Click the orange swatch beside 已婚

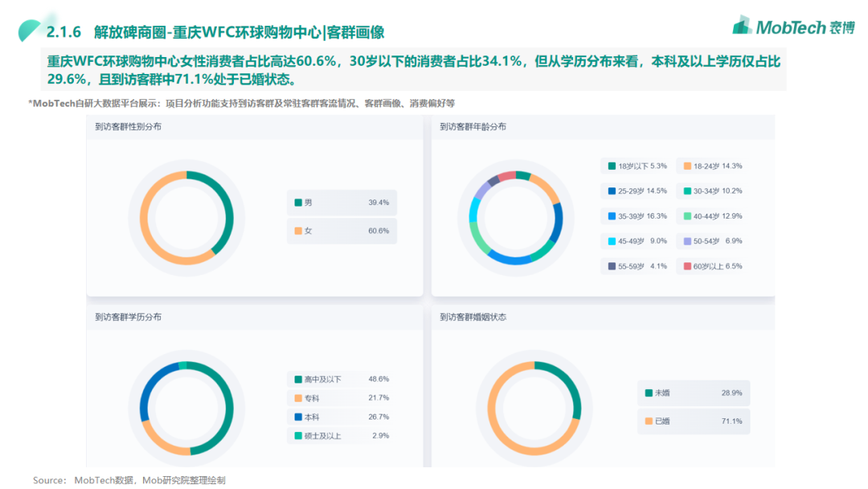pos(649,421)
